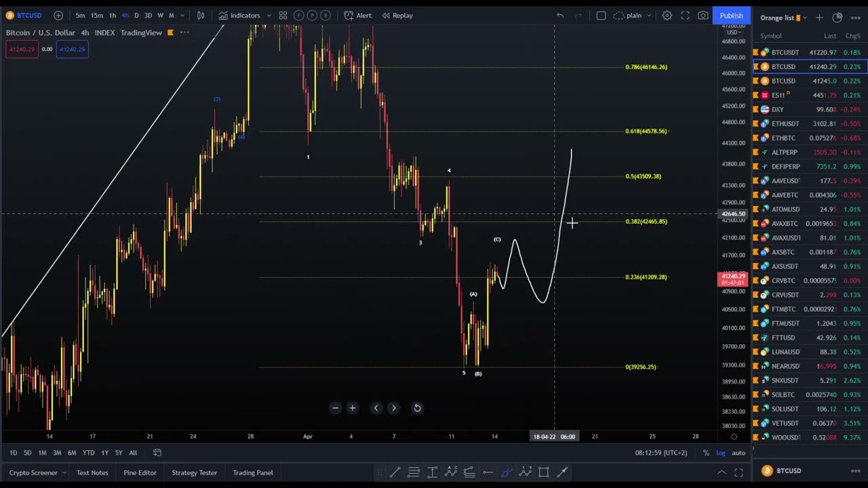Viewport: 868px width, 488px height.
Task: Open the go to date calendar icon
Action: click(157, 453)
